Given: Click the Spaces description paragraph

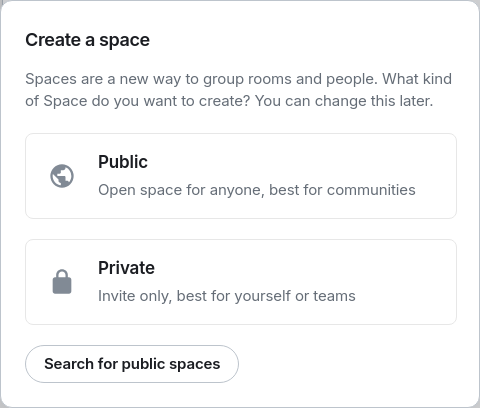Looking at the screenshot, I should coord(239,90).
